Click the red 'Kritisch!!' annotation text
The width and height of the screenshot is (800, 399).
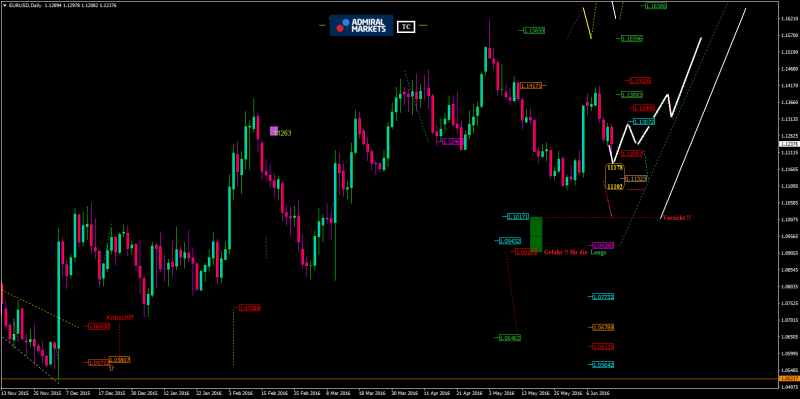(120, 317)
